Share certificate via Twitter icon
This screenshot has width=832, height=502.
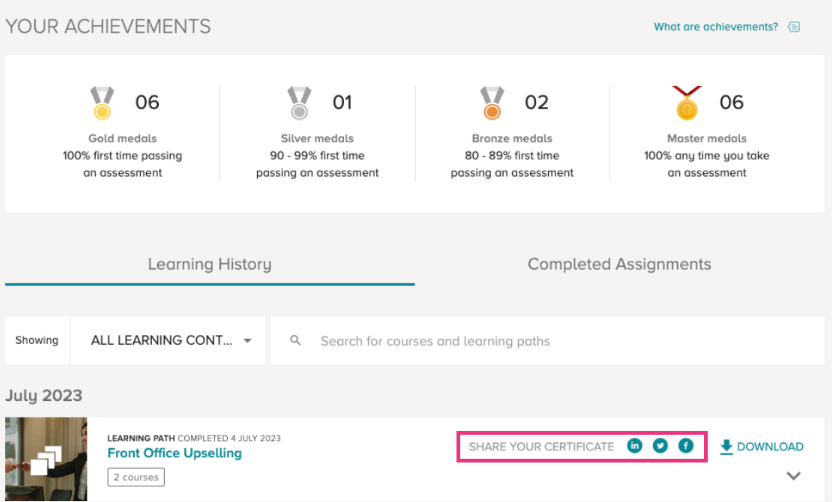tap(660, 446)
